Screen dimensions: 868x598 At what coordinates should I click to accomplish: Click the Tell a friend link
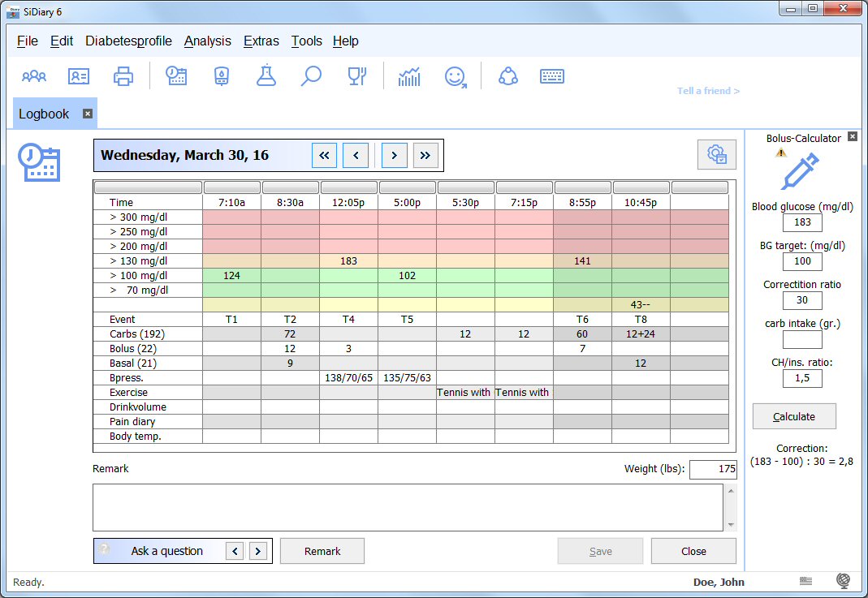pos(708,91)
